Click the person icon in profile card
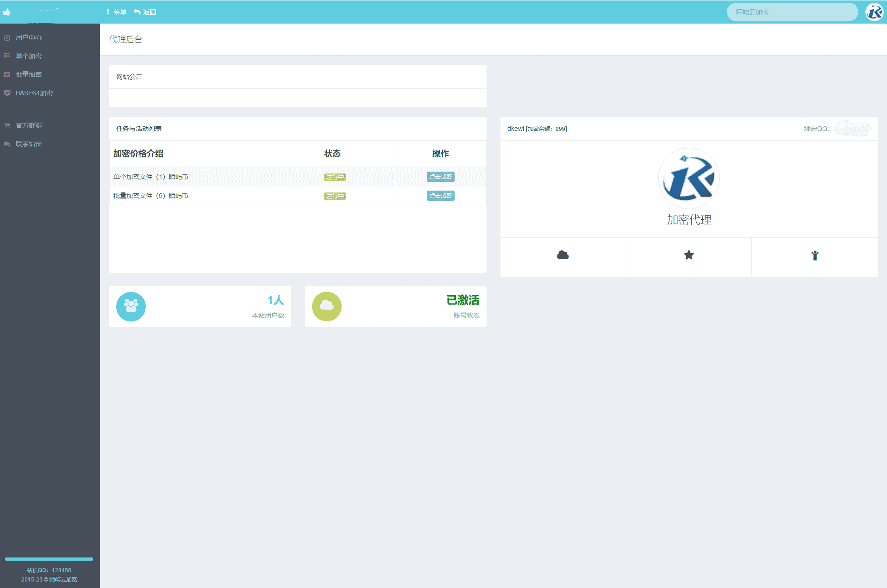The height and width of the screenshot is (588, 887). point(814,255)
